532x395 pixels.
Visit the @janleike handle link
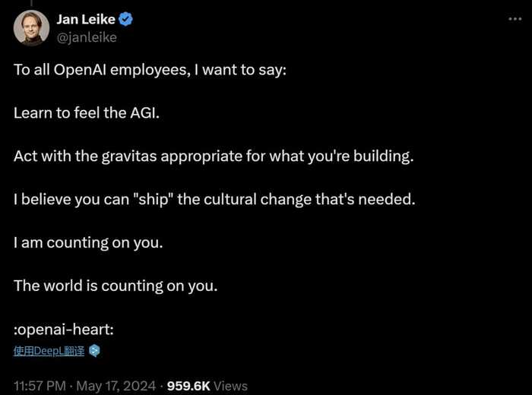pyautogui.click(x=87, y=36)
